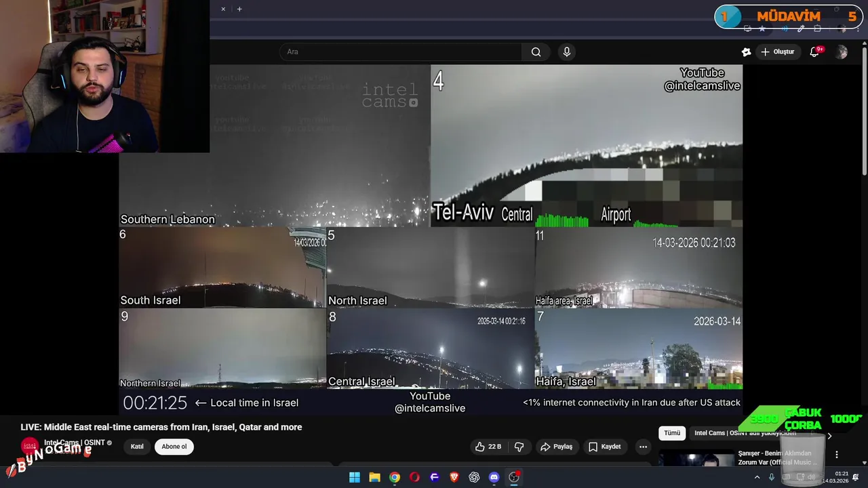Close the current browser tab

click(223, 9)
